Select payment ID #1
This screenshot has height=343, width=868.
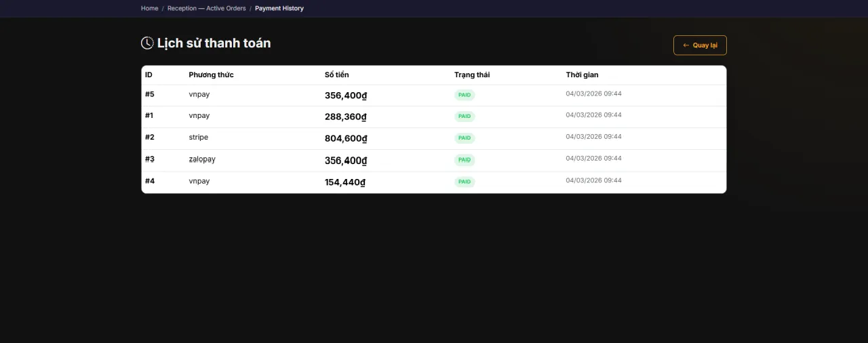(149, 116)
